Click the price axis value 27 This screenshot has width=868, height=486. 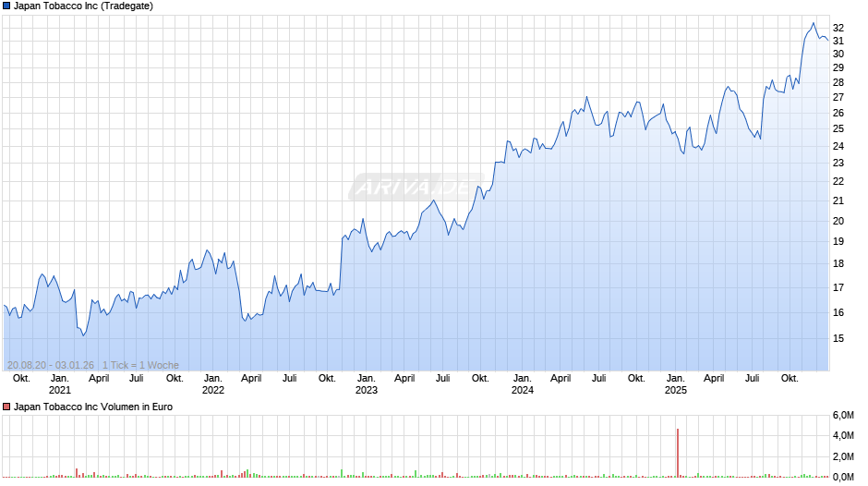(838, 98)
